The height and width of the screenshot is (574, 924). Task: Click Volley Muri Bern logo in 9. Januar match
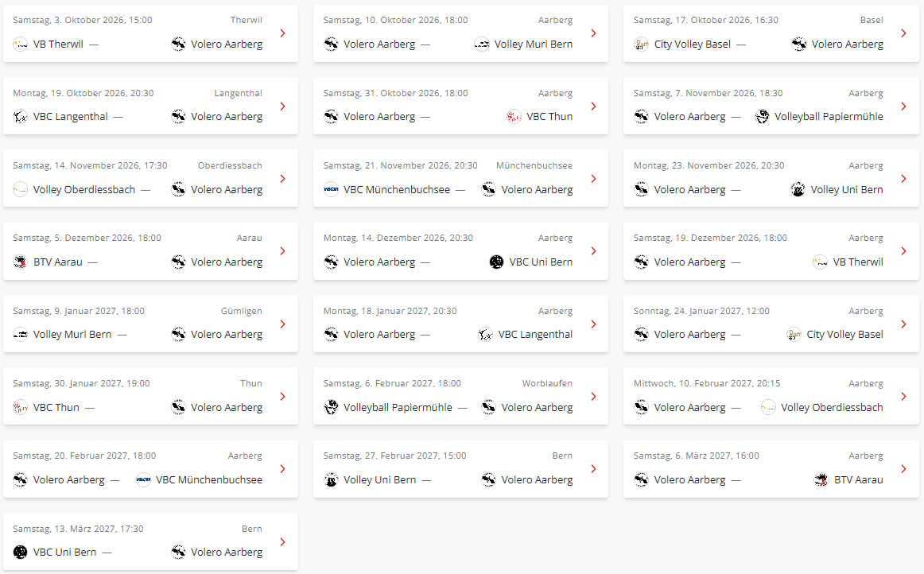(21, 335)
